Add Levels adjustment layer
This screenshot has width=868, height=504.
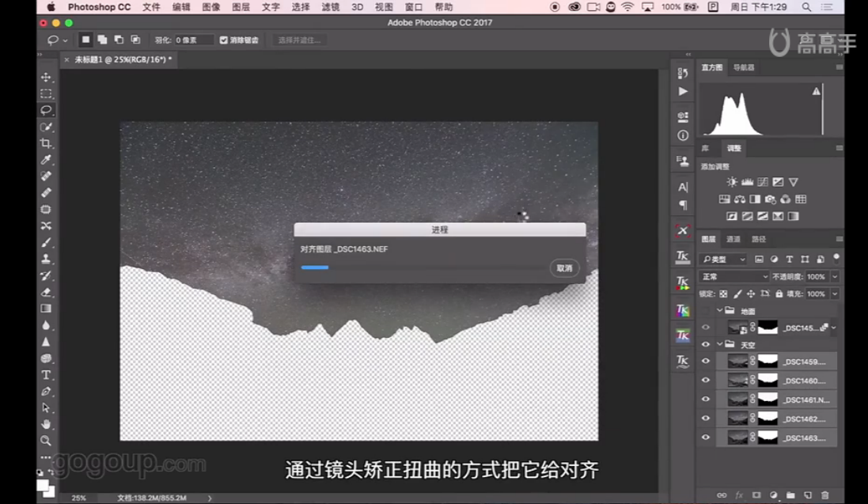(747, 182)
